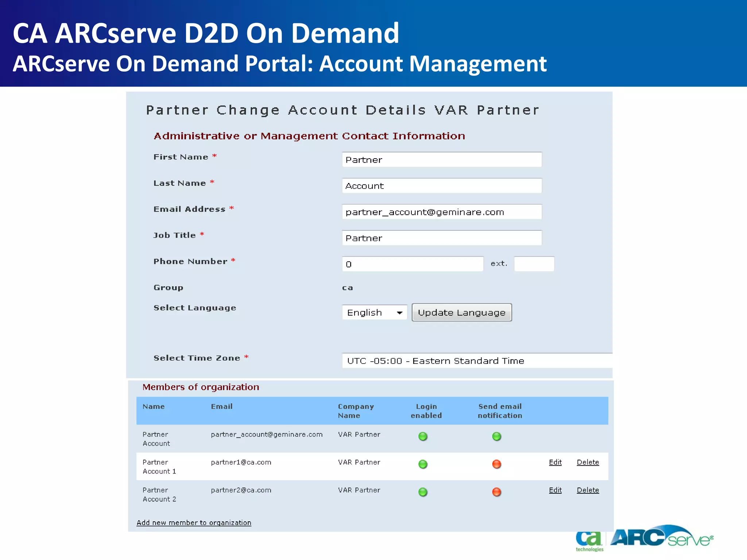Click Delete for Partner Account 1
The width and height of the screenshot is (747, 560).
[588, 462]
